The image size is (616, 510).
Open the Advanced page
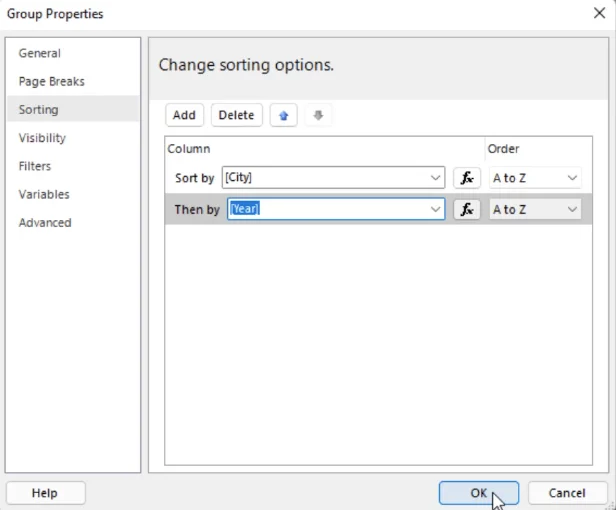[45, 223]
